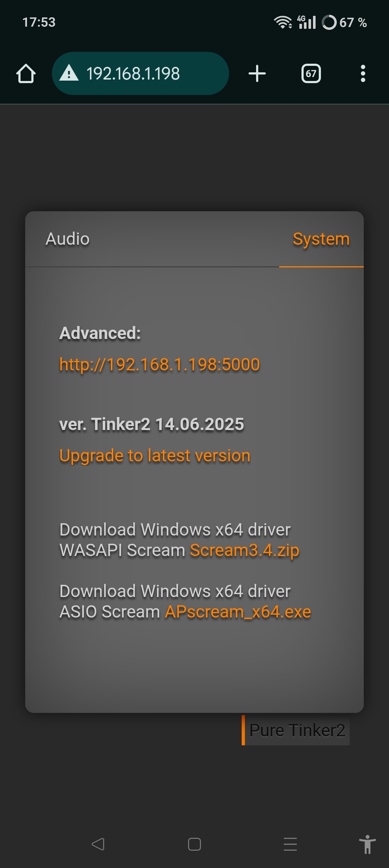Tap the address bar showing 192.168.1.198
The height and width of the screenshot is (868, 389).
tap(140, 73)
